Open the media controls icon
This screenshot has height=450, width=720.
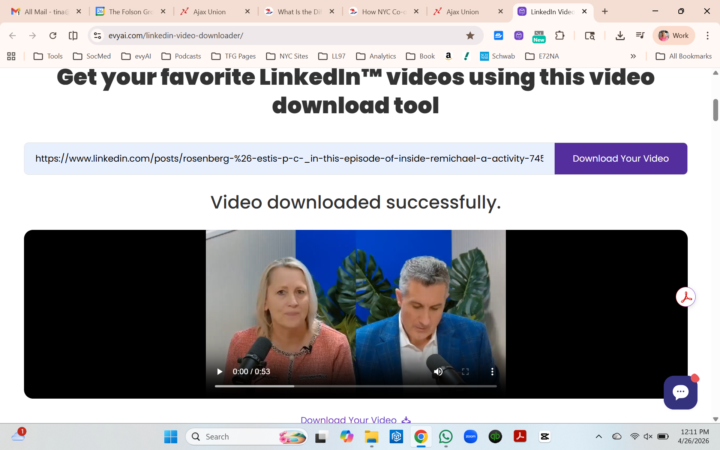click(x=640, y=35)
